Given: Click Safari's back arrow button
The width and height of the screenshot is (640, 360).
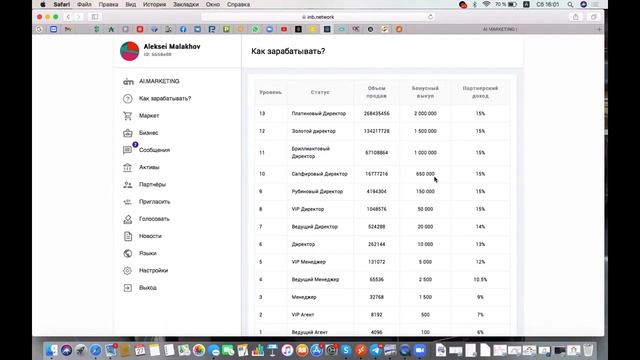Looking at the screenshot, I should [x=68, y=17].
